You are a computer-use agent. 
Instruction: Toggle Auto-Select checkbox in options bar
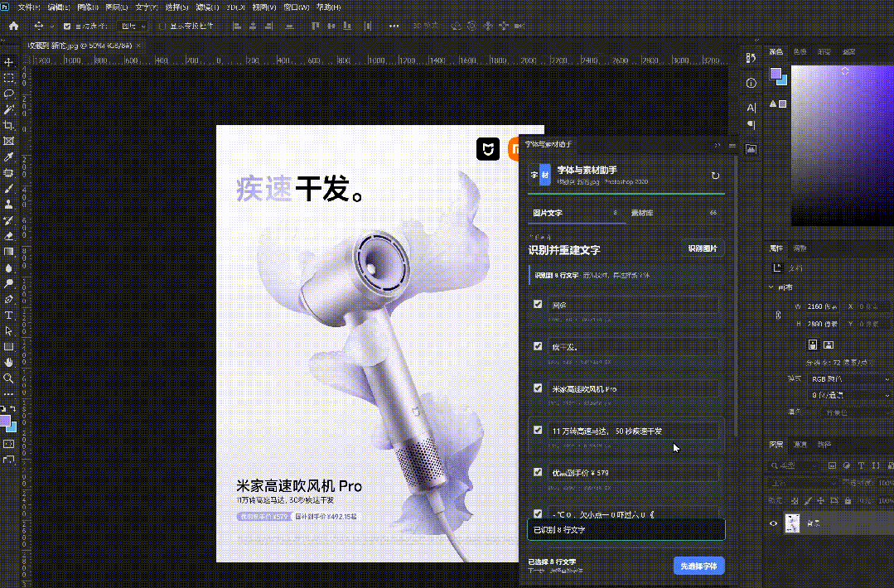(x=67, y=27)
